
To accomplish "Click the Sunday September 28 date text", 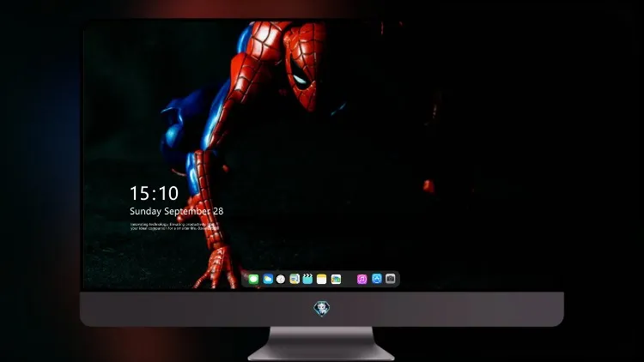I will (177, 211).
